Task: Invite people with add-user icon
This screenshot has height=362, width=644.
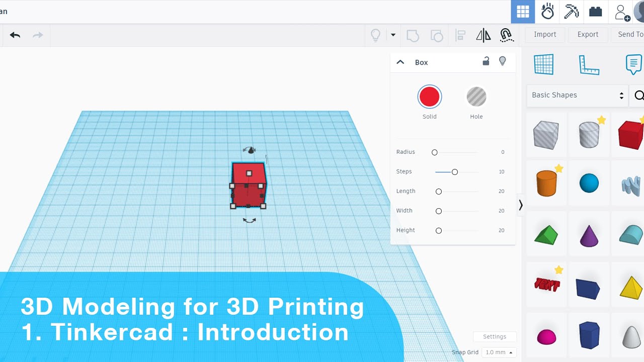Action: [x=622, y=12]
